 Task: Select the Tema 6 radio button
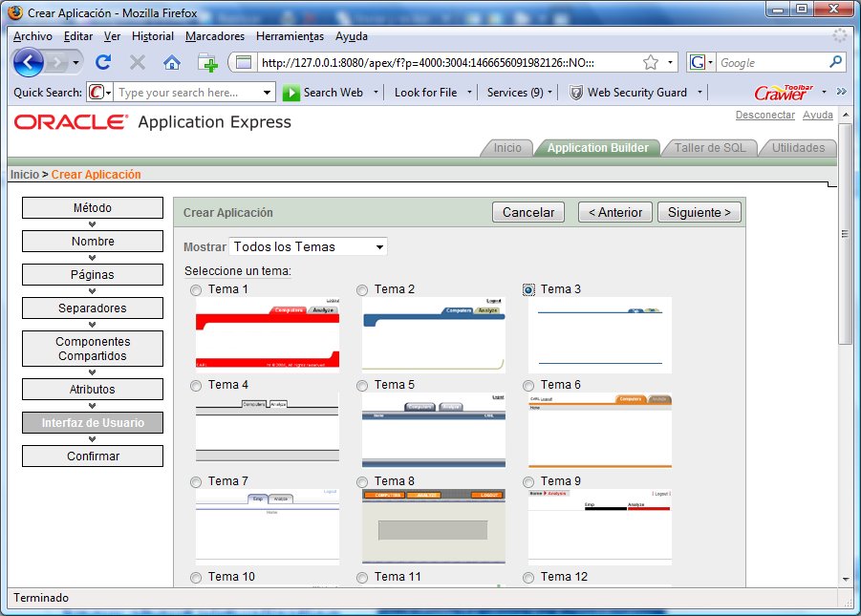528,386
